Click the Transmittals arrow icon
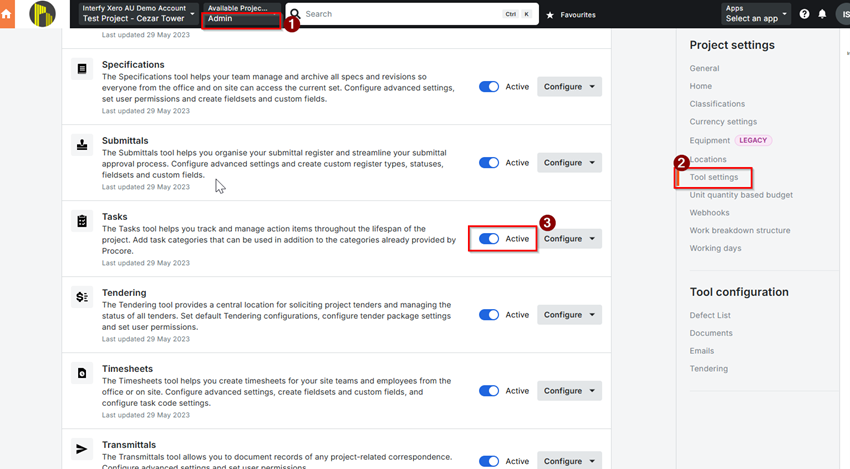 (x=82, y=449)
